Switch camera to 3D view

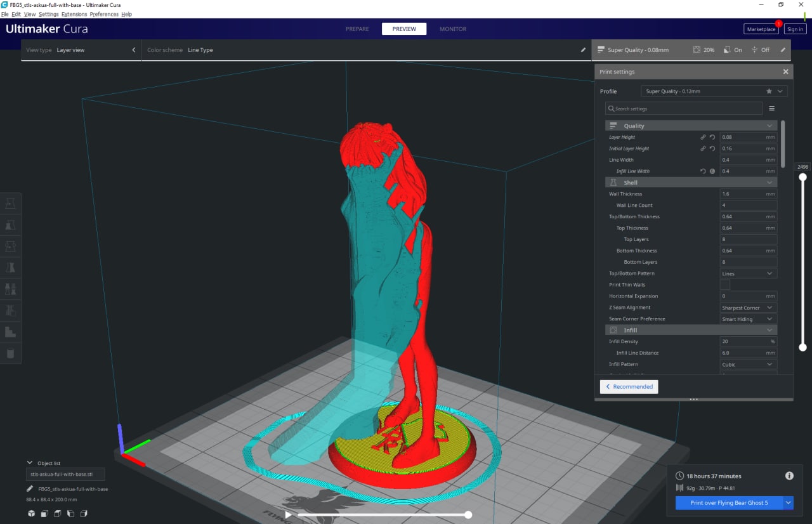[x=31, y=513]
